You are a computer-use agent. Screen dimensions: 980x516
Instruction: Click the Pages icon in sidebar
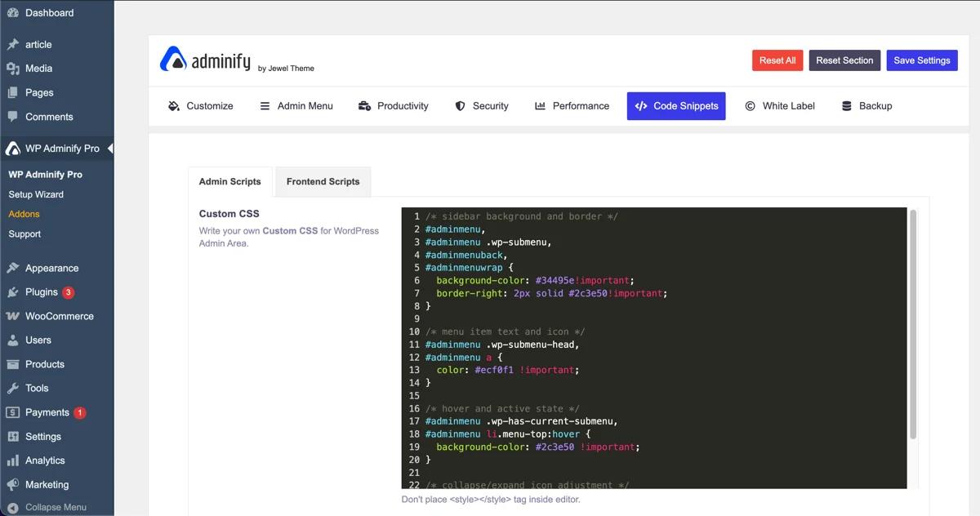click(12, 92)
